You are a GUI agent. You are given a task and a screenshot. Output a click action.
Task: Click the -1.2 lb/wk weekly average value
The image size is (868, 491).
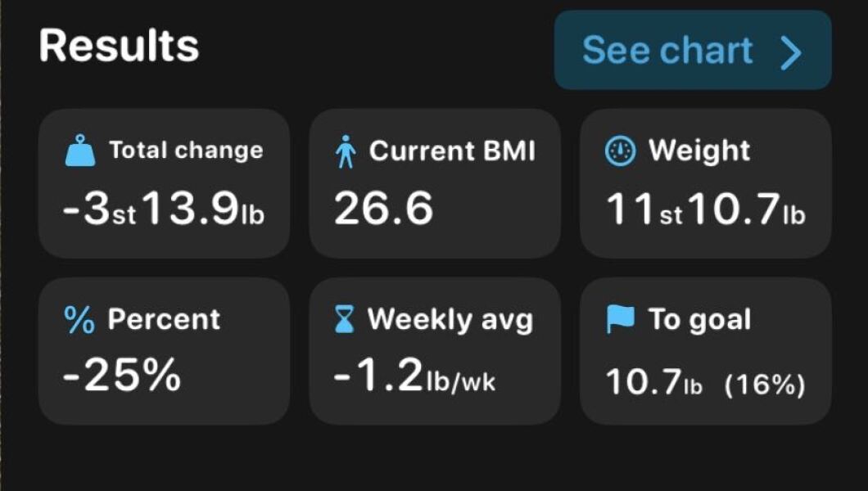pos(414,376)
